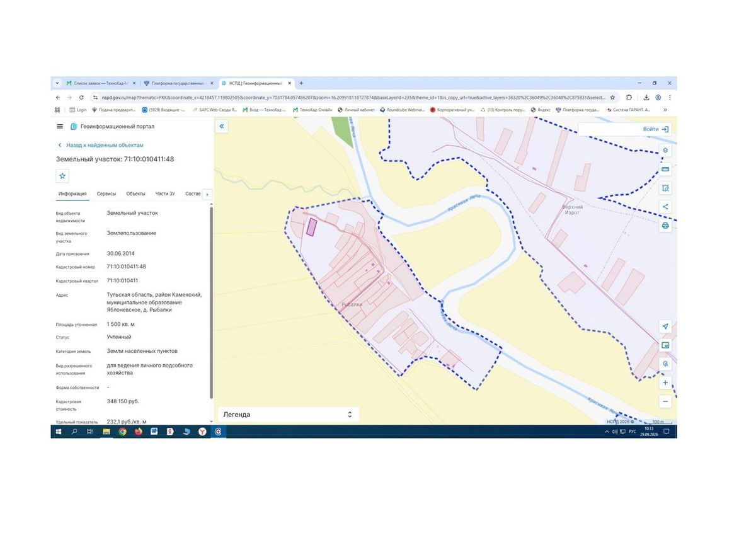The image size is (756, 535).
Task: Open the hamburger menu of the geoportal
Action: pyautogui.click(x=60, y=127)
